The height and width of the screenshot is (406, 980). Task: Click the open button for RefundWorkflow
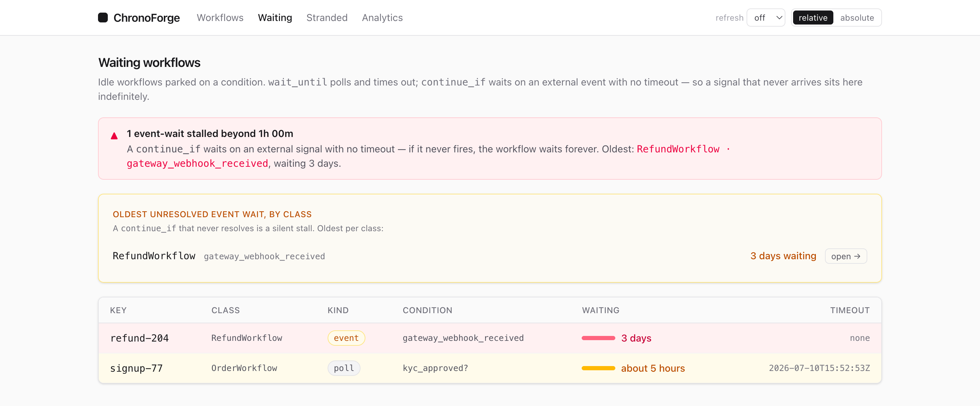tap(845, 256)
